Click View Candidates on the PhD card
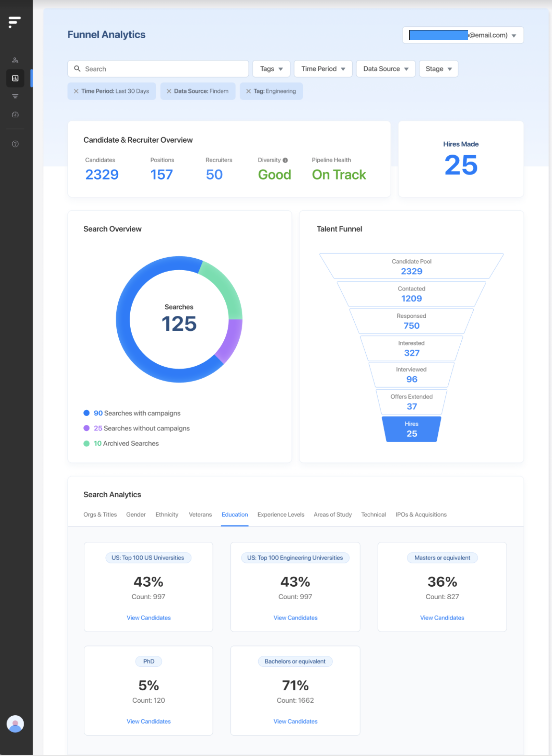552x756 pixels. point(148,721)
